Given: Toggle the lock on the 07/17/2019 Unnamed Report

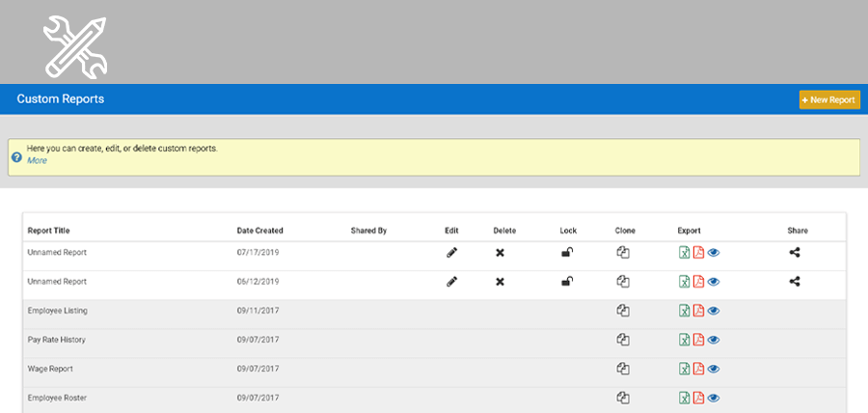Looking at the screenshot, I should (567, 253).
